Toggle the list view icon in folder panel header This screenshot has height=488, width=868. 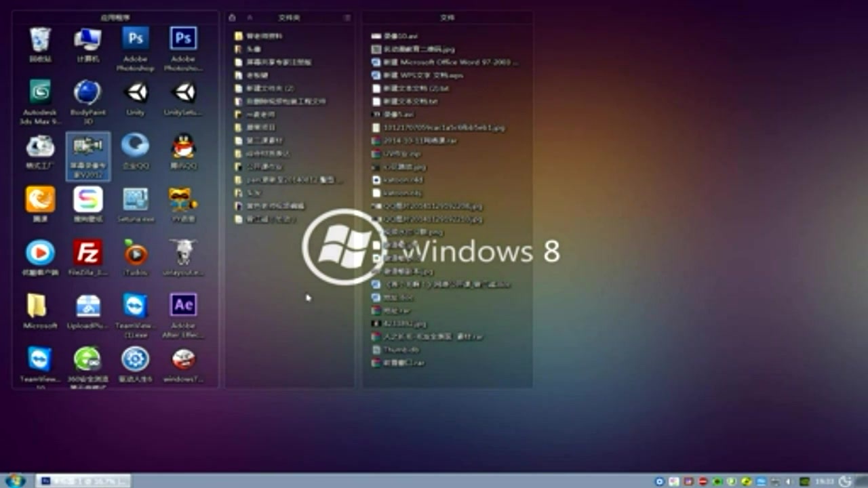[x=347, y=17]
